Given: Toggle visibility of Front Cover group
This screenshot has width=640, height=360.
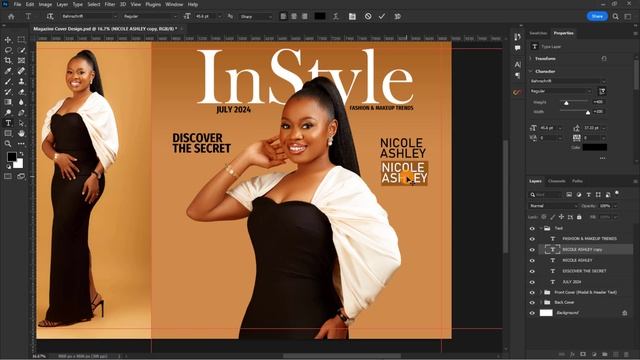Looking at the screenshot, I should (x=532, y=292).
